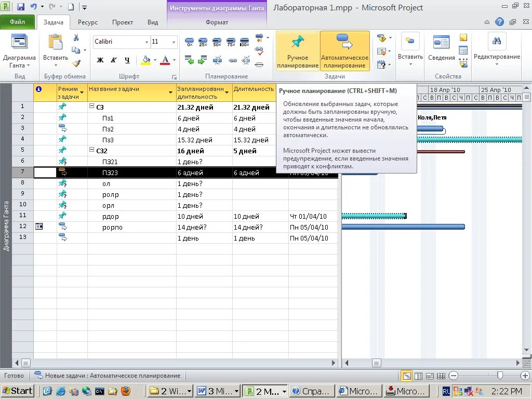
Task: Switch to Gantt chart view in status bar
Action: click(x=406, y=376)
